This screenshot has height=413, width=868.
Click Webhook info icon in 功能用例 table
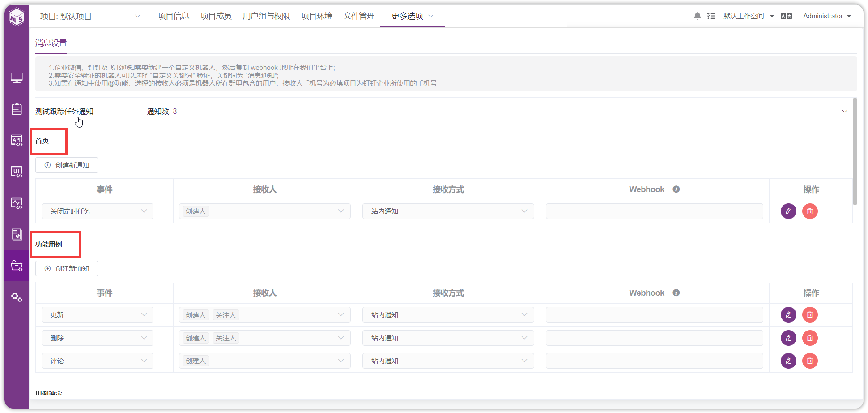coord(676,293)
